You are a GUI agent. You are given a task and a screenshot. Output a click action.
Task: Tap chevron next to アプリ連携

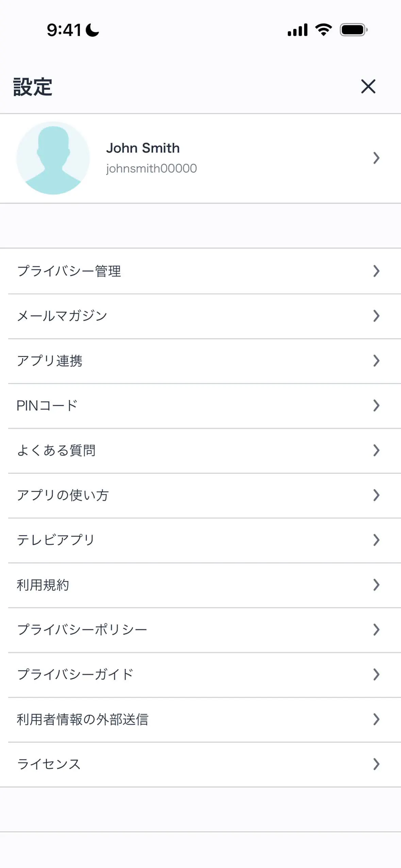[376, 361]
